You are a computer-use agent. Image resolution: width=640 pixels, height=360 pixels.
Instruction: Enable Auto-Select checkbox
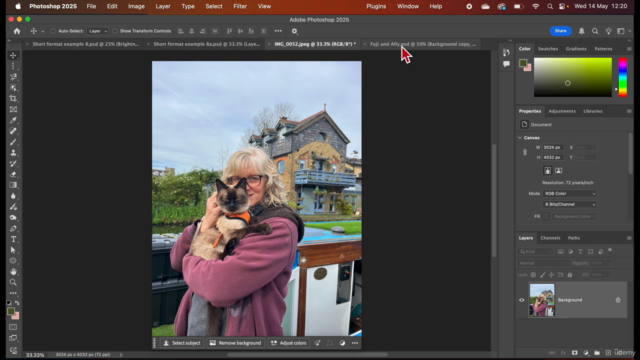click(x=53, y=31)
